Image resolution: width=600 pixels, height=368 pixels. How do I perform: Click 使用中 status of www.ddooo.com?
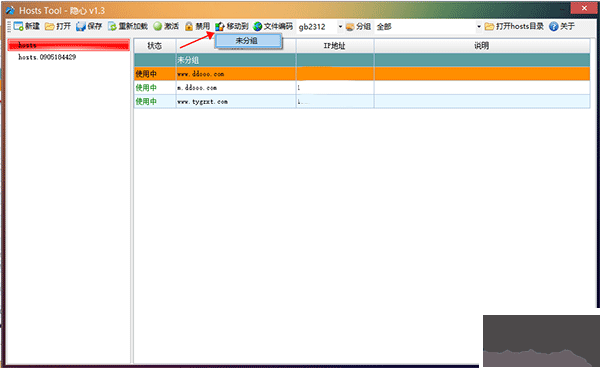pyautogui.click(x=146, y=74)
